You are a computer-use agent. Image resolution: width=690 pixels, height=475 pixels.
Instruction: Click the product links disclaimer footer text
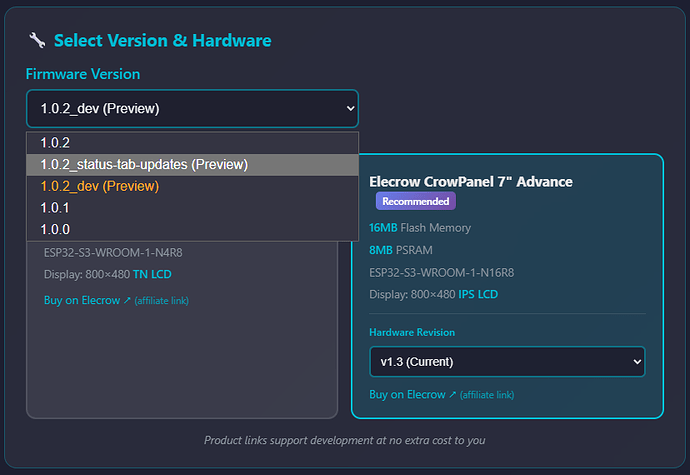[344, 440]
